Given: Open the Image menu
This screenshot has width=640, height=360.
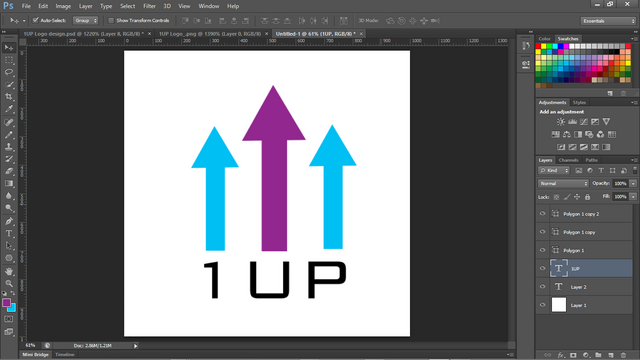Looking at the screenshot, I should pyautogui.click(x=63, y=6).
